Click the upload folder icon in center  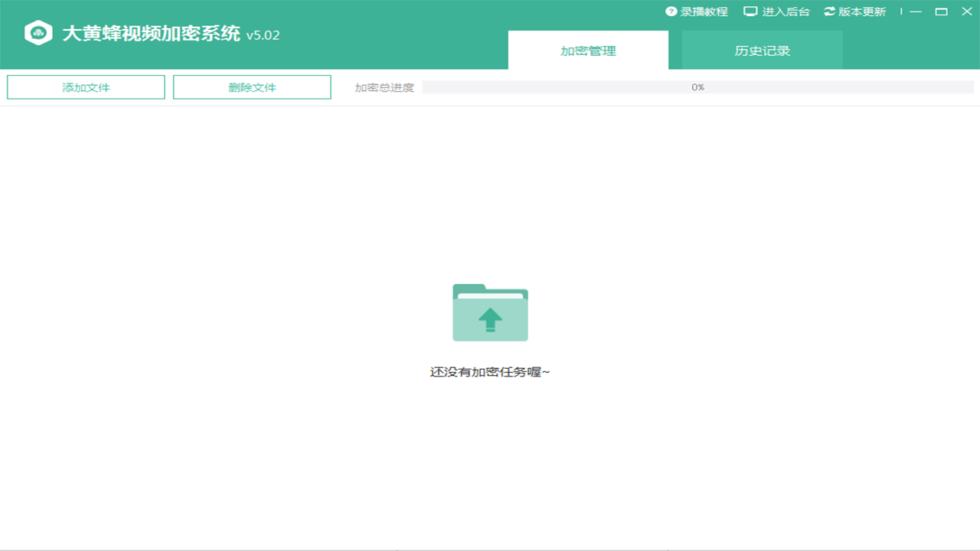click(490, 313)
